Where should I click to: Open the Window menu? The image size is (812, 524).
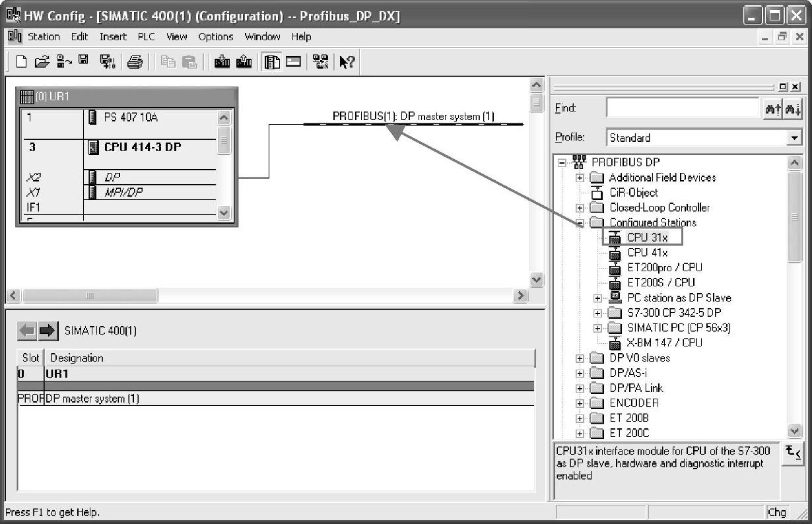[x=263, y=37]
